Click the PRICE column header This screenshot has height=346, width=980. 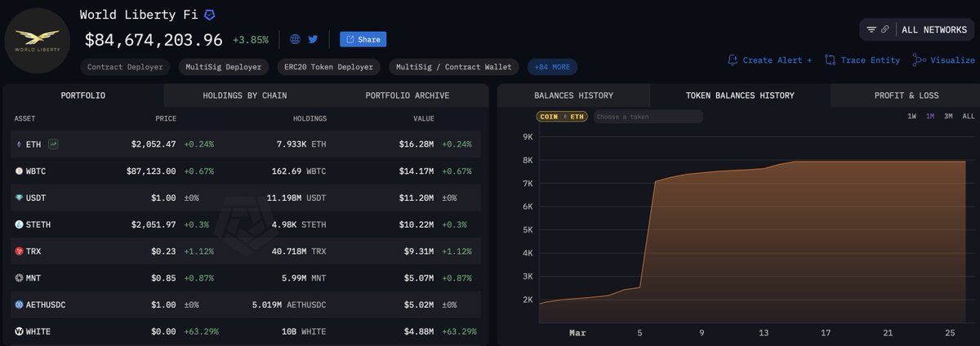point(166,119)
